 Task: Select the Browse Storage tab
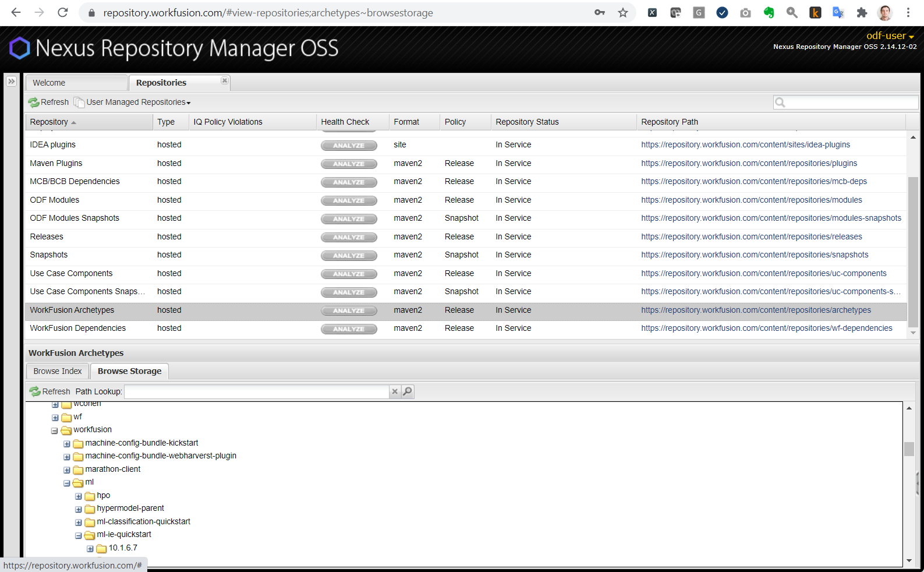point(130,371)
